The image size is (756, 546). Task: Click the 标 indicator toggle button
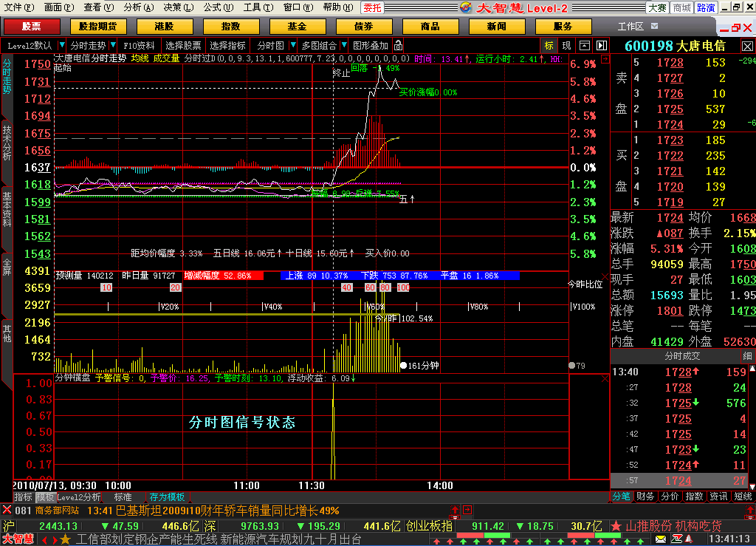coord(549,45)
